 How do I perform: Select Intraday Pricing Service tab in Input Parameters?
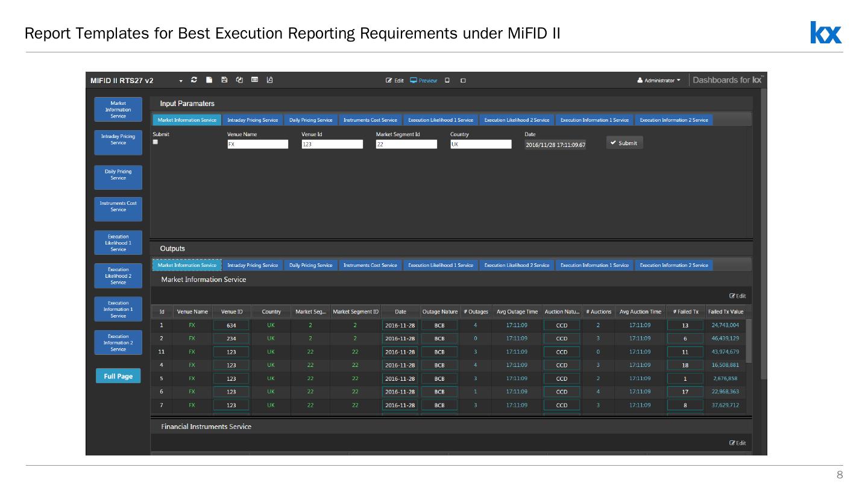coord(253,120)
